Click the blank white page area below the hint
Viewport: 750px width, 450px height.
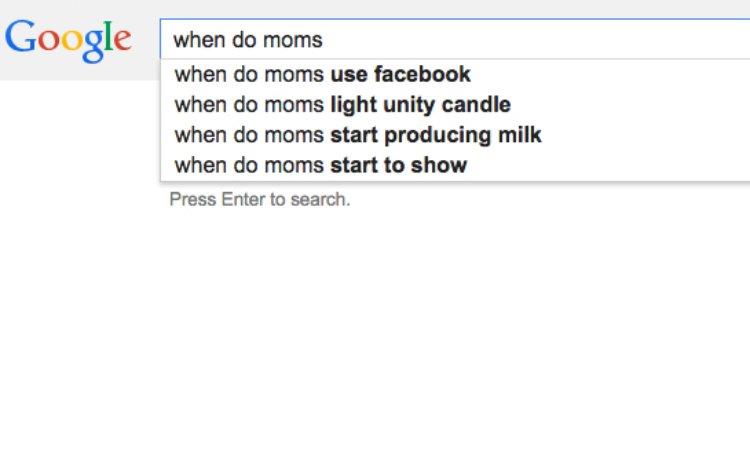click(x=375, y=330)
